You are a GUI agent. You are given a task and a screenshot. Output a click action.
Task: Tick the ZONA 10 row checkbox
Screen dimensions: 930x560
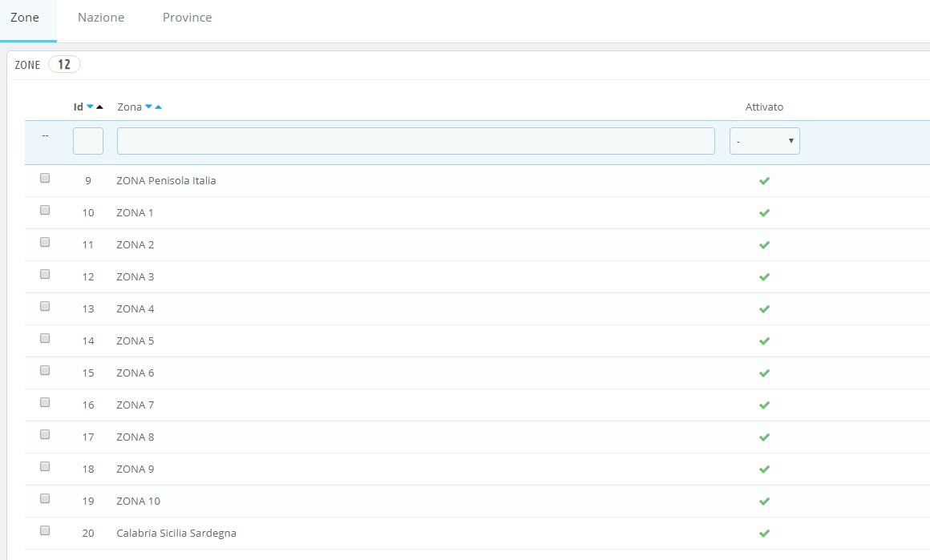(x=44, y=498)
